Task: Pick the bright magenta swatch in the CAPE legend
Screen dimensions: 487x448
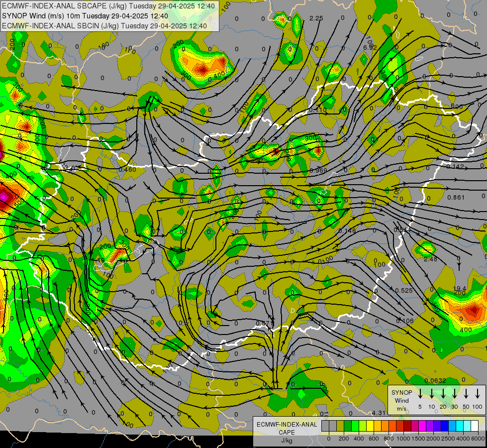Action: 423,426
